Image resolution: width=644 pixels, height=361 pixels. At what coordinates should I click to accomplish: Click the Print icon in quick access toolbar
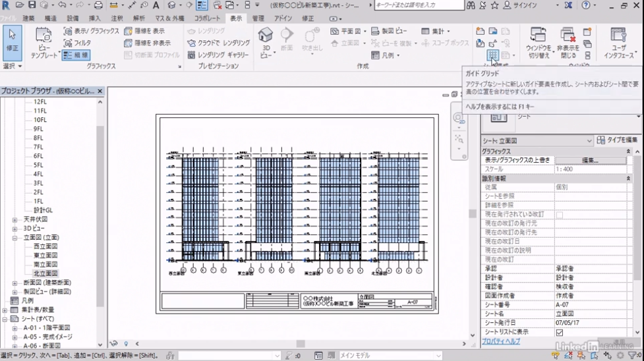(98, 5)
